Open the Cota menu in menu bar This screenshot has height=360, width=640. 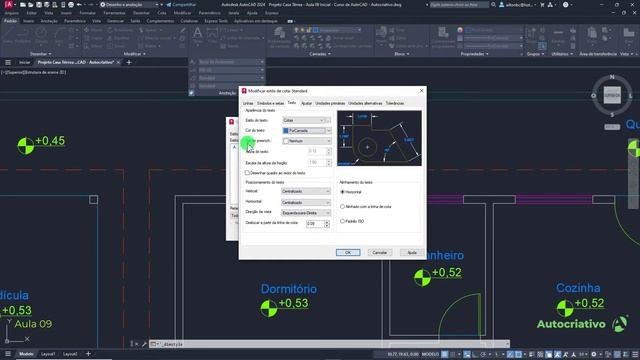click(x=162, y=13)
